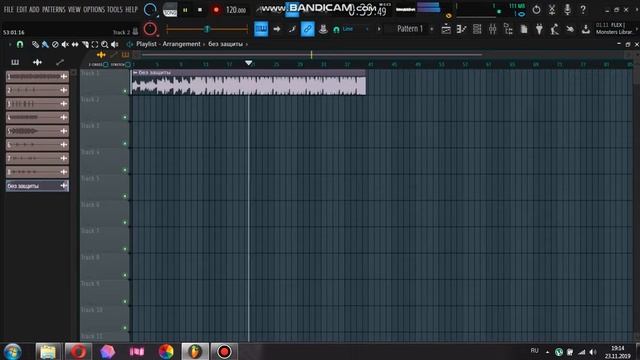Click the tempo tapper icon
The image size is (640, 360).
[x=554, y=29]
